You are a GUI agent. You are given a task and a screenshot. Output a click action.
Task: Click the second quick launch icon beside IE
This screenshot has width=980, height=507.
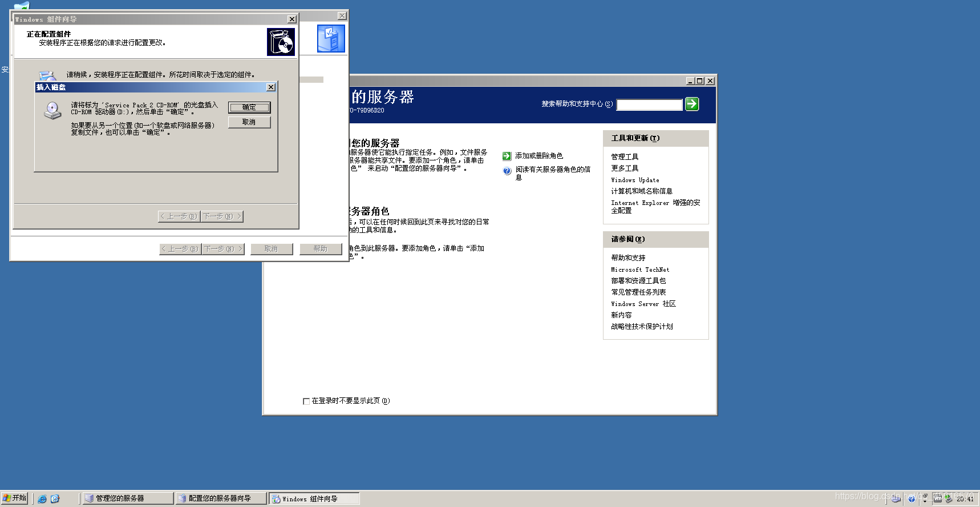[x=55, y=499]
